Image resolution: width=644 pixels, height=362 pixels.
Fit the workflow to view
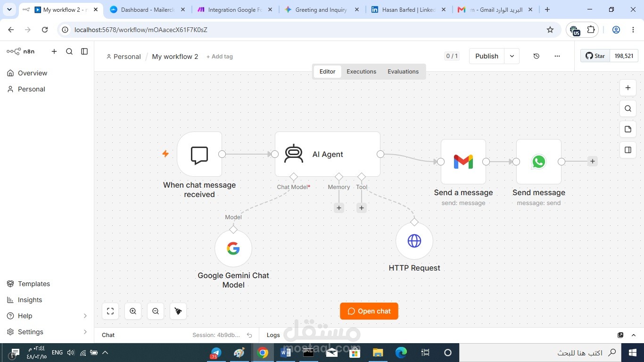click(x=110, y=311)
